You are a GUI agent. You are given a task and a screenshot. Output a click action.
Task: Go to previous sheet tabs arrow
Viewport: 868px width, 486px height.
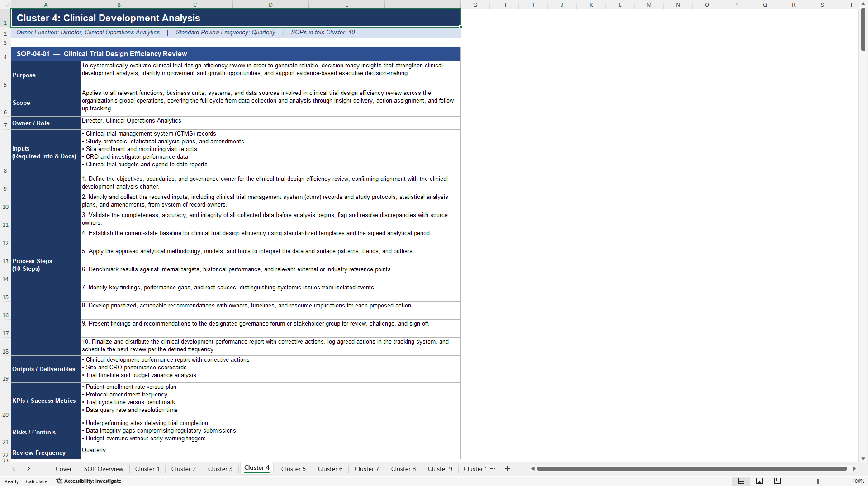[x=14, y=469]
